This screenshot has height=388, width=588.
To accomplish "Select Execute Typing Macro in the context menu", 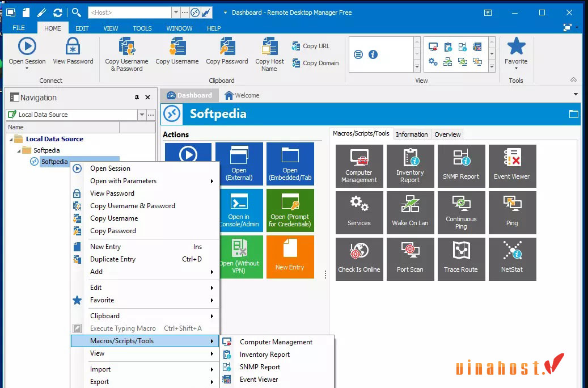I will pos(145,328).
